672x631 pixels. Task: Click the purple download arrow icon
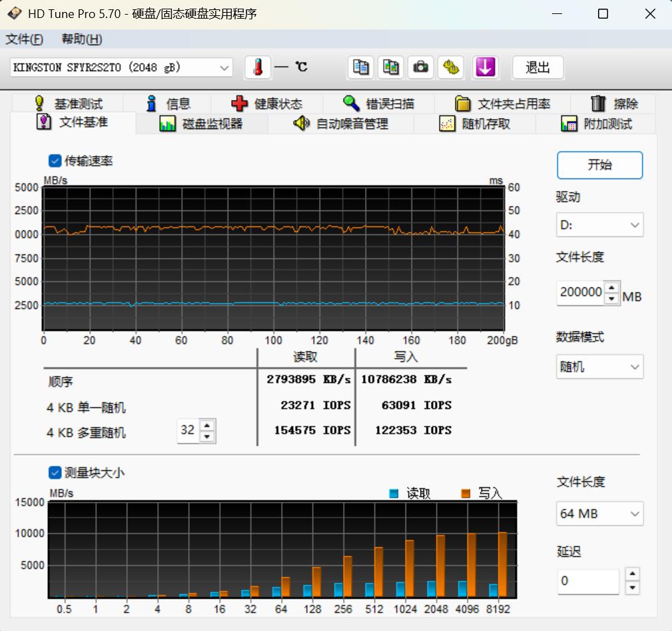(x=485, y=67)
